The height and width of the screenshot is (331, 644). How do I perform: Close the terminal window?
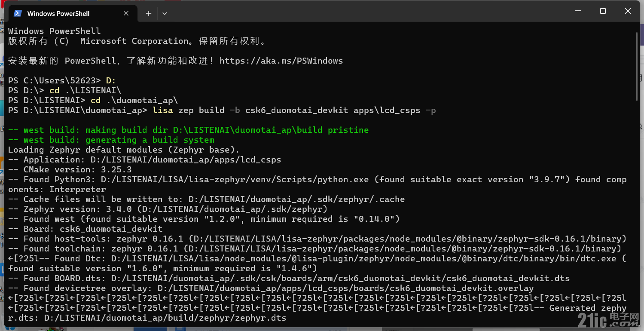click(628, 11)
